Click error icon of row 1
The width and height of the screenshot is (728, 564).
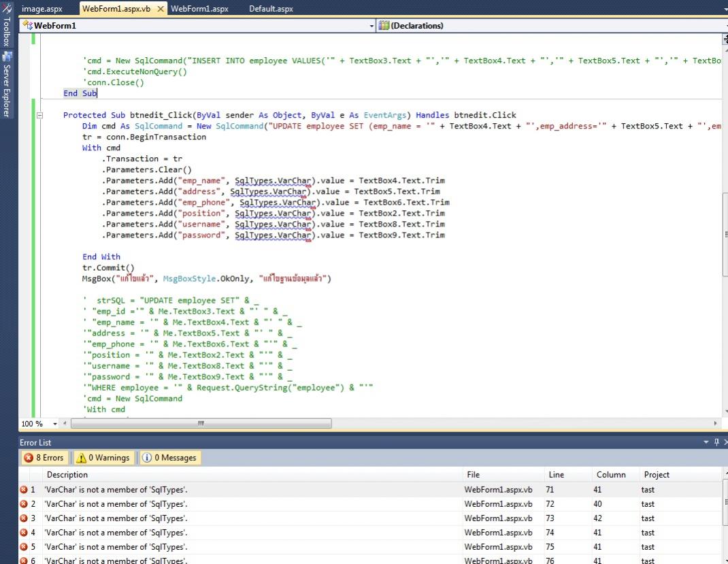click(24, 490)
